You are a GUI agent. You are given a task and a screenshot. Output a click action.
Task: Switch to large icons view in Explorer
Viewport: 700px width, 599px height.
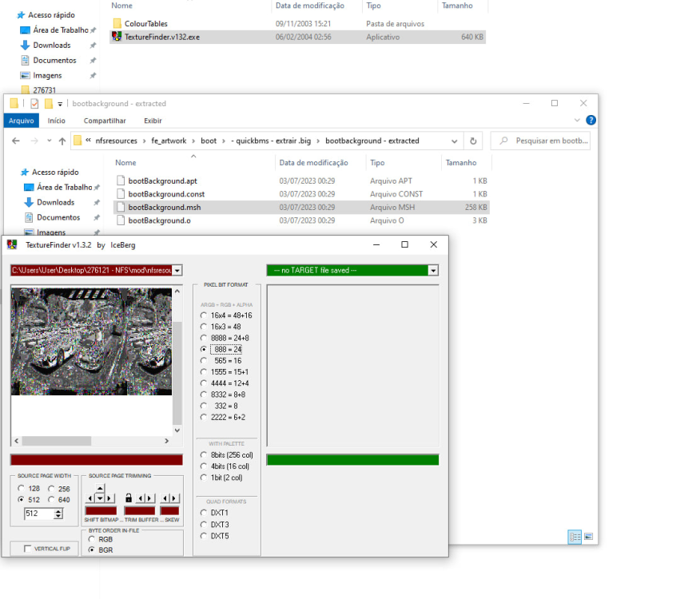[x=589, y=537]
